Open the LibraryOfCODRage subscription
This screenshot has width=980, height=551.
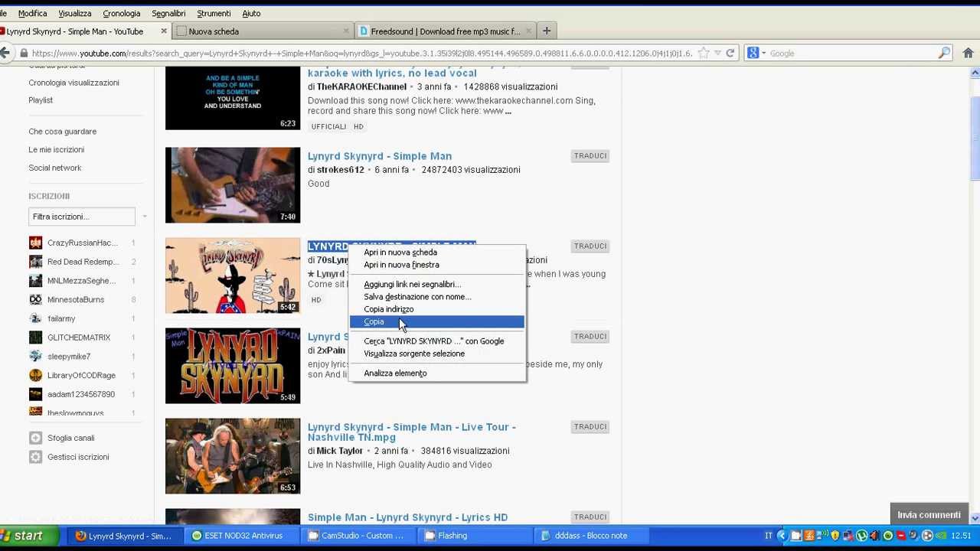click(83, 375)
